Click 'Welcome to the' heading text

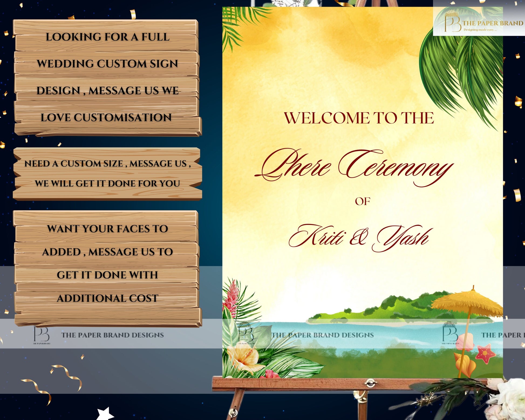coord(359,118)
